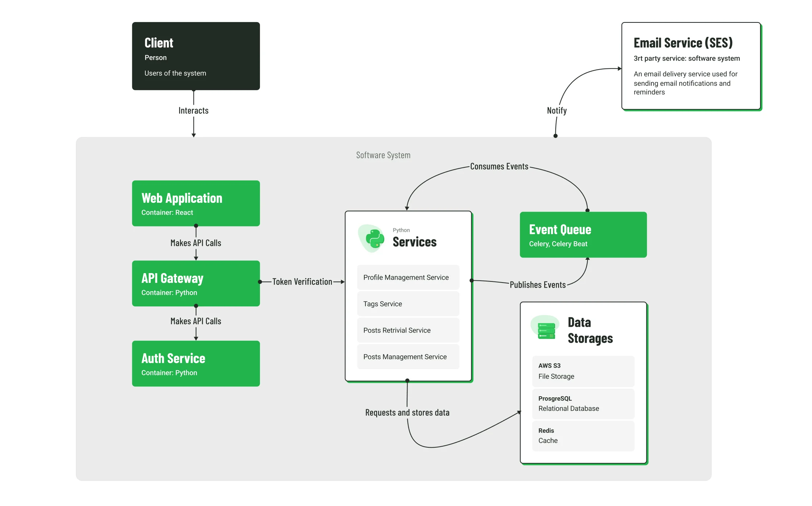Open Profile Management Service item
Image resolution: width=812 pixels, height=506 pixels.
(408, 277)
